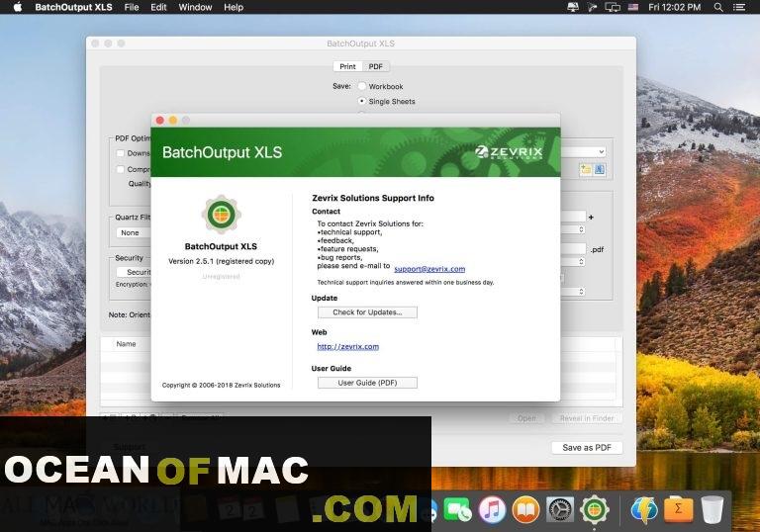760x532 pixels.
Task: Open the Quartz Filter None dropdown
Action: coord(134,233)
